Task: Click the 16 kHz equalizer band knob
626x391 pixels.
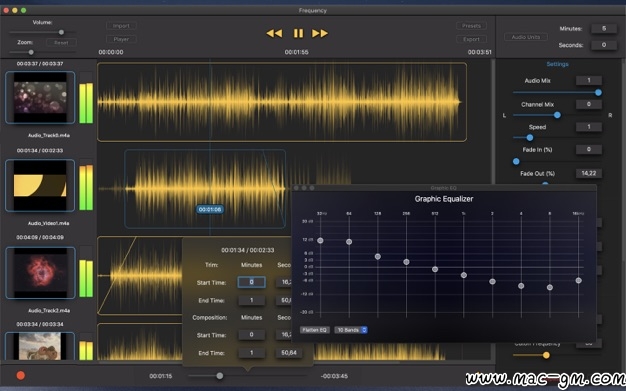Action: [x=578, y=281]
